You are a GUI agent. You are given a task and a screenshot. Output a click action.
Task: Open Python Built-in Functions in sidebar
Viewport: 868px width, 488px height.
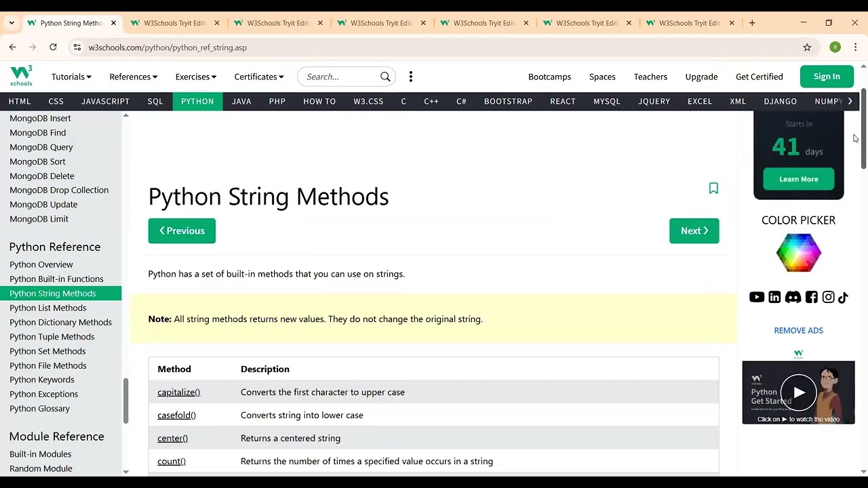click(x=56, y=279)
